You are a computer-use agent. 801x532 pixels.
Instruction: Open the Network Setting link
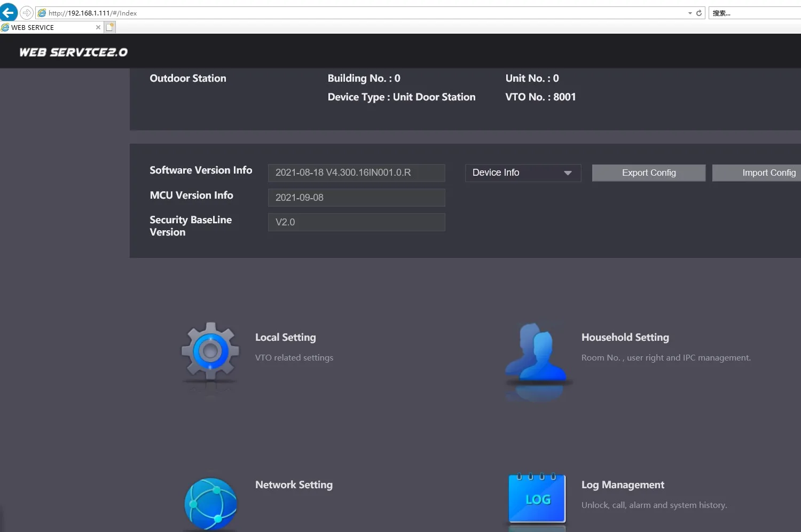294,485
